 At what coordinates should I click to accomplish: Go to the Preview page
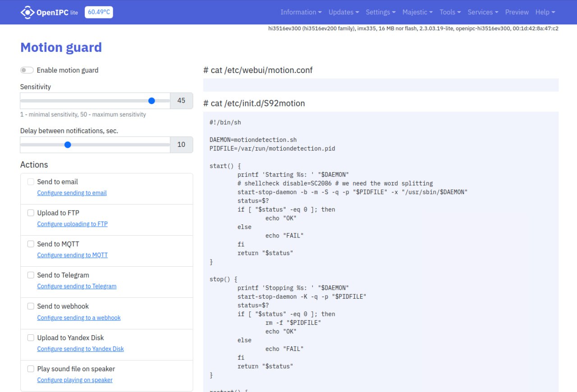point(517,12)
